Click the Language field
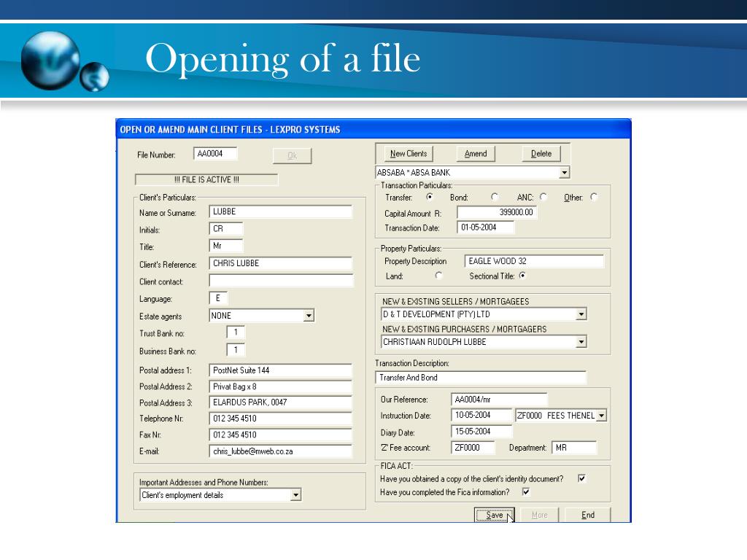747x560 pixels. pyautogui.click(x=218, y=298)
